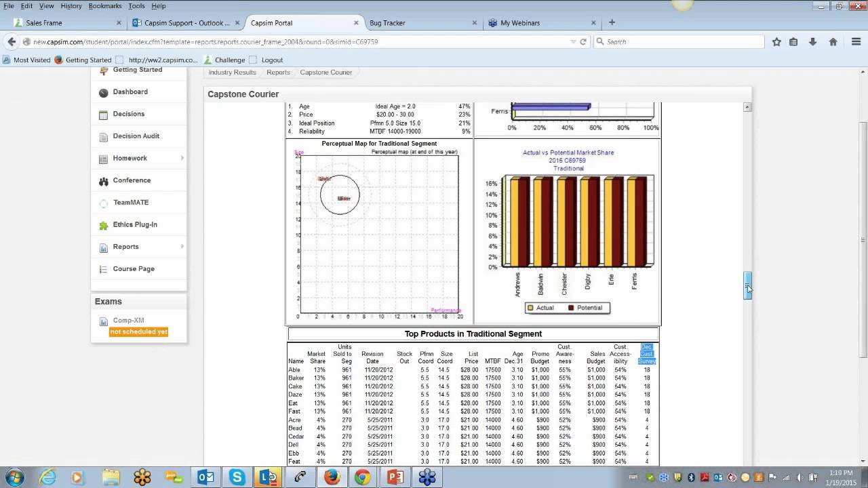The height and width of the screenshot is (488, 868).
Task: Click the Able product row name
Action: click(x=294, y=370)
